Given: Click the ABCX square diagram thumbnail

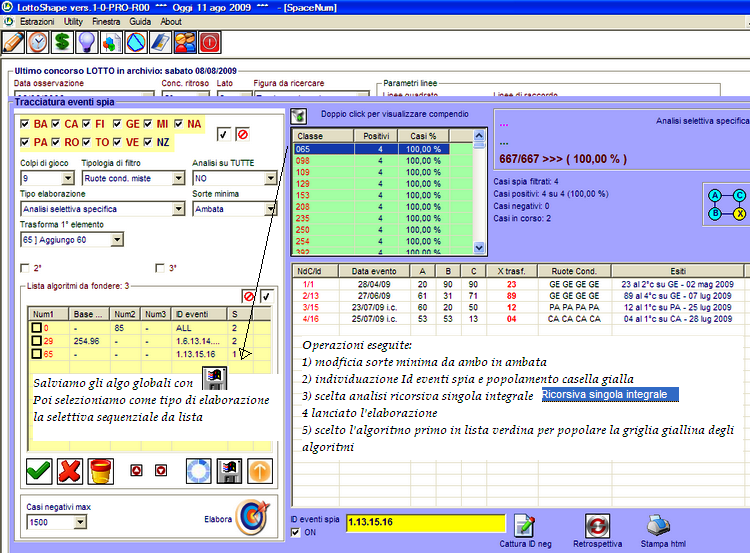Looking at the screenshot, I should 728,204.
